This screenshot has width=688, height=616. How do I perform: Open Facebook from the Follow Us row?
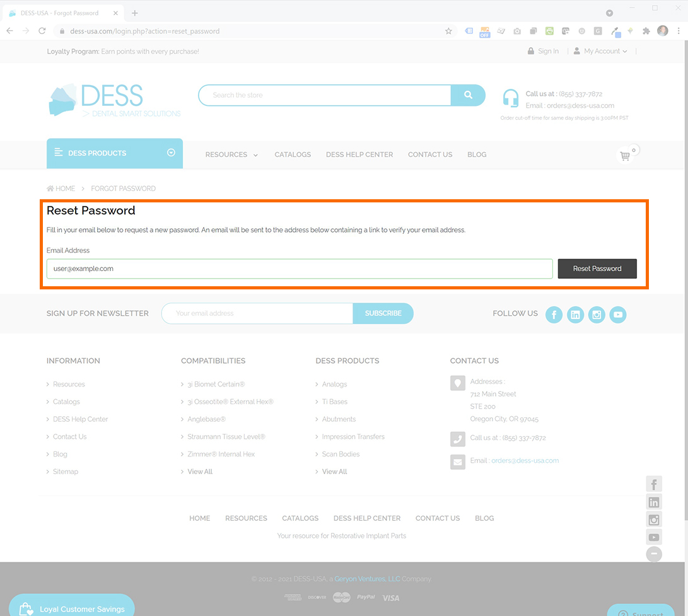554,315
